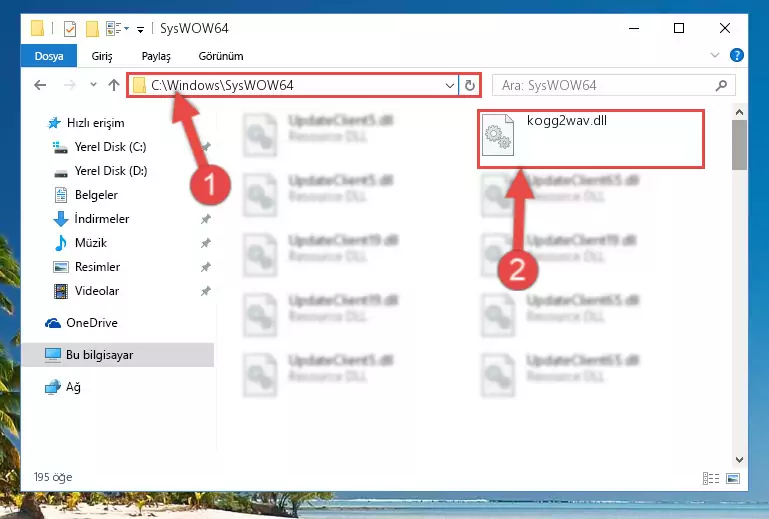
Task: Go forward with the right arrow
Action: pyautogui.click(x=70, y=85)
